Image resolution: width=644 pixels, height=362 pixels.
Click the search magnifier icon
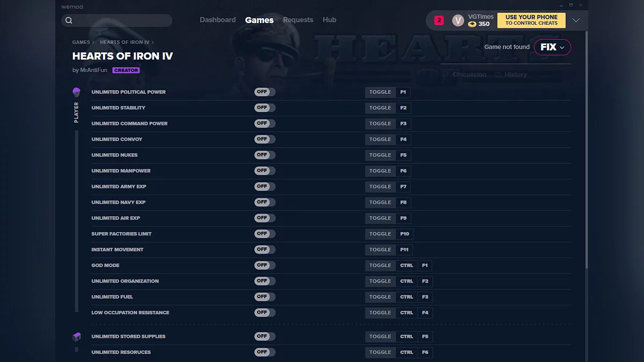pyautogui.click(x=69, y=20)
